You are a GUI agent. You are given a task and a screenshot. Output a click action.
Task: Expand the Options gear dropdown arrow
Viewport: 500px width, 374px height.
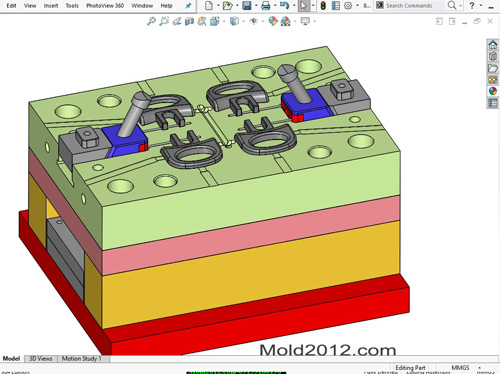357,6
